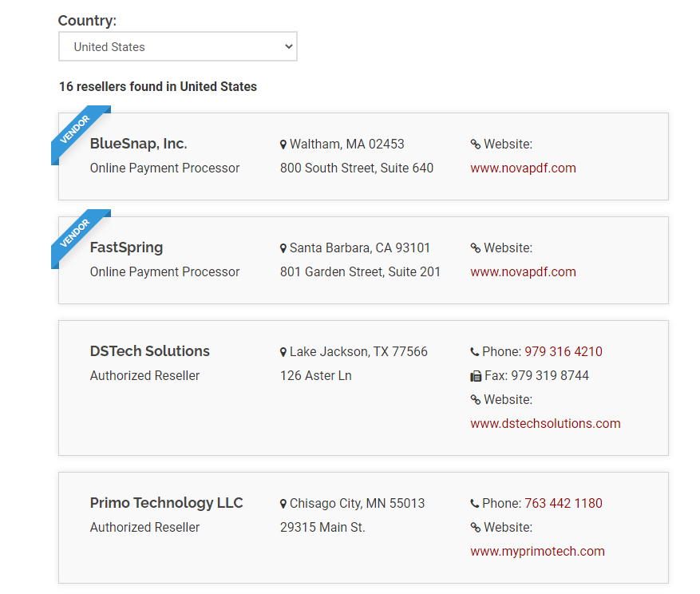Click the chain link icon in FastSpring card
The height and width of the screenshot is (594, 700).
coord(476,247)
